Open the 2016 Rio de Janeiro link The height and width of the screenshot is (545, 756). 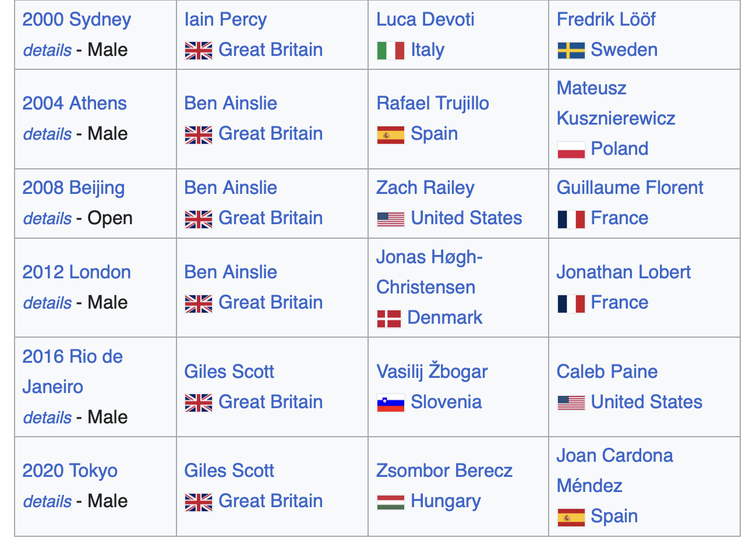pos(72,371)
